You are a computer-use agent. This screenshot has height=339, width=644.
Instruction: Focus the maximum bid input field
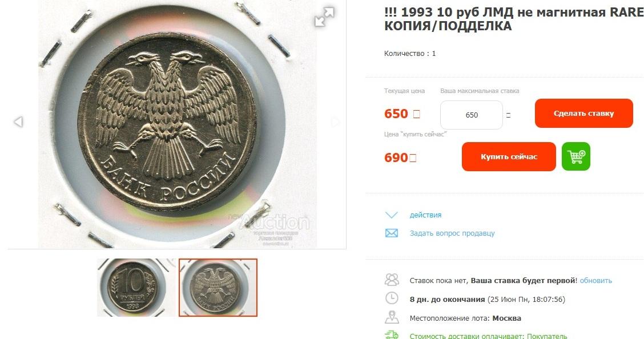(472, 115)
